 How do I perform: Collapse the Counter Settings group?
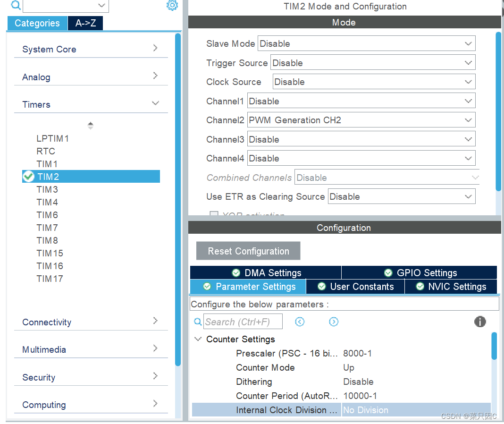(198, 339)
